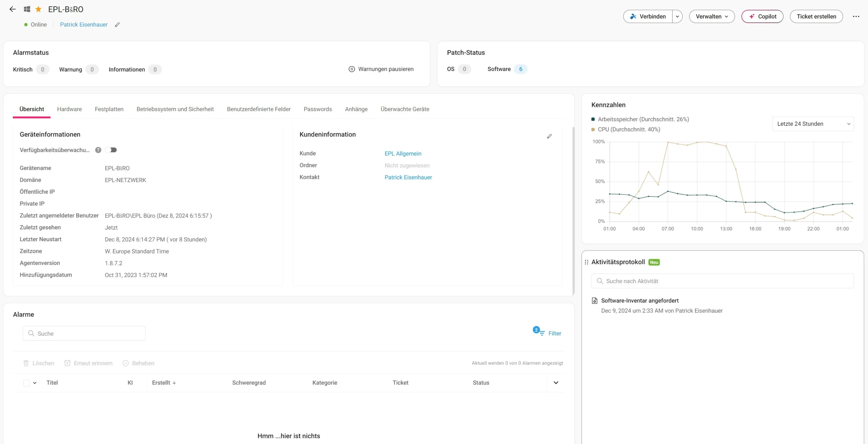Check the select-all checkbox in Alarme table
The image size is (868, 444).
point(26,383)
